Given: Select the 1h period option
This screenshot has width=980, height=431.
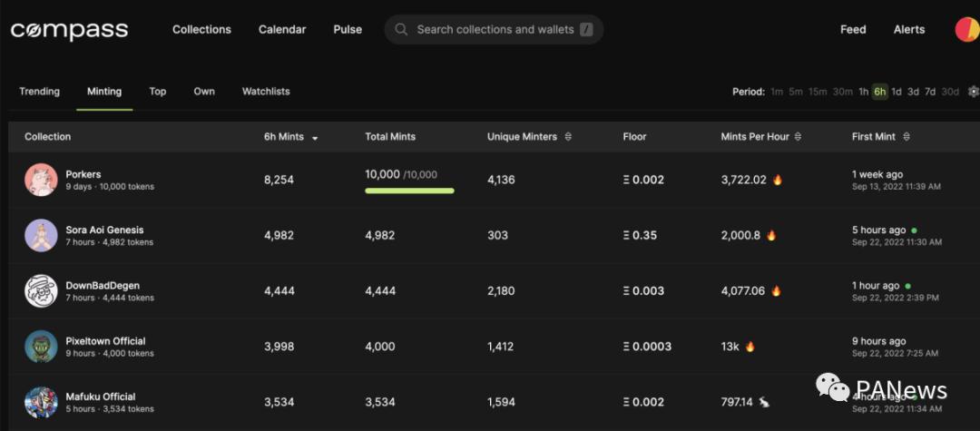Looking at the screenshot, I should coord(863,92).
